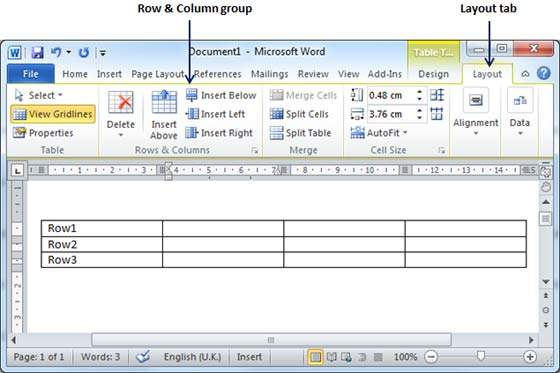Click Insert Below
Viewport: 560px width, 373px height.
[x=221, y=95]
